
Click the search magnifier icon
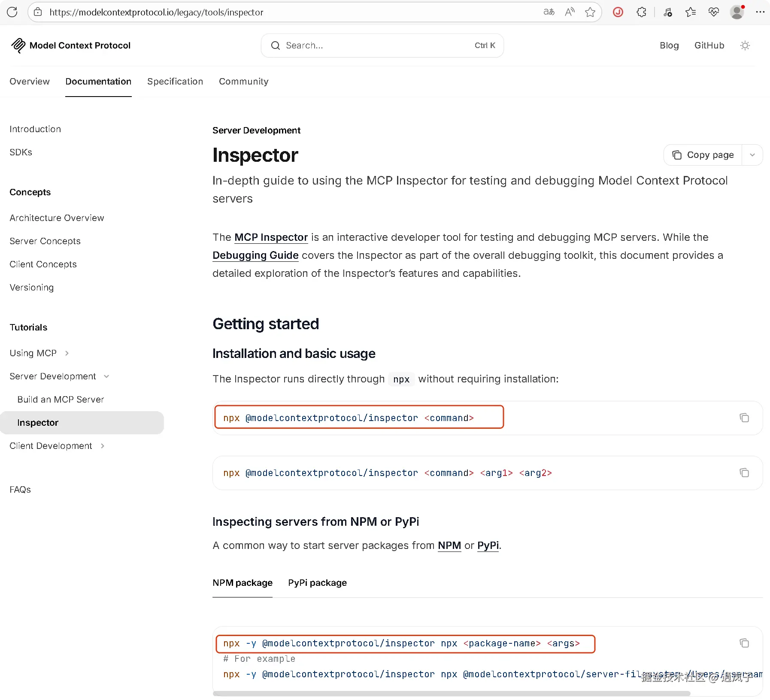point(276,45)
